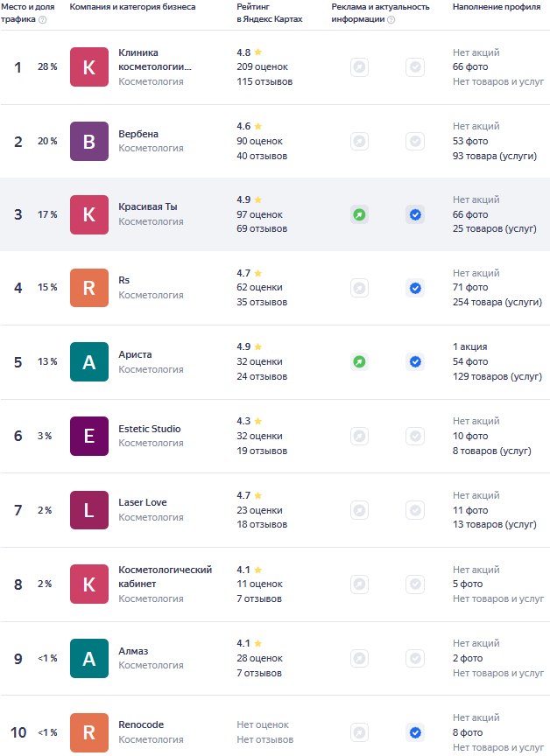Click the maroon L avatar of Laser Love
Viewport: 550px width, 756px height.
[89, 510]
